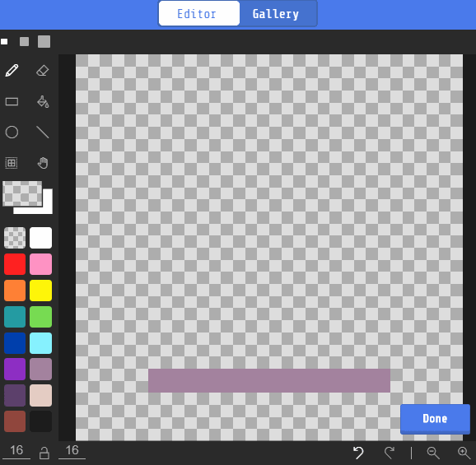Select the pencil drawing tool

[x=12, y=71]
